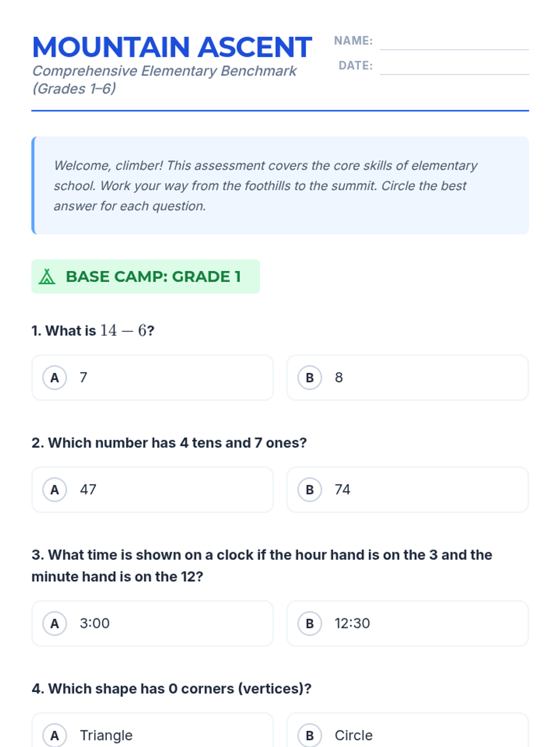Select circle A for question 1

[55, 377]
